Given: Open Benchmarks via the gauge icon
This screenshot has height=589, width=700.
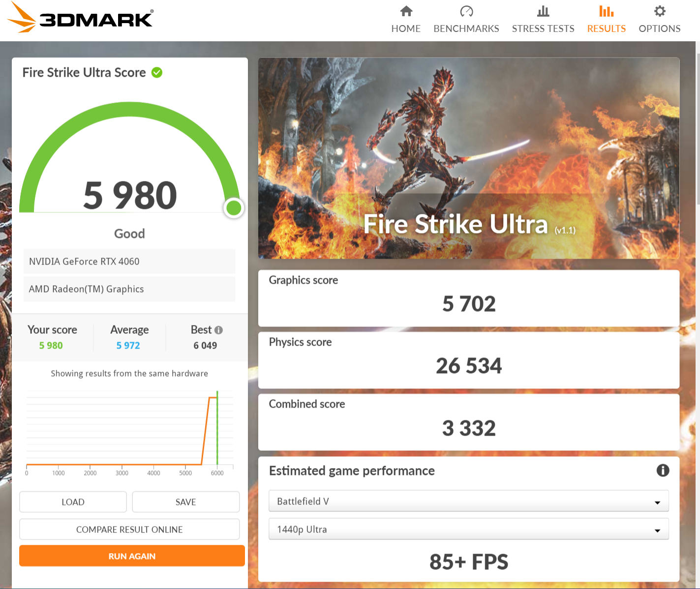Looking at the screenshot, I should tap(466, 11).
